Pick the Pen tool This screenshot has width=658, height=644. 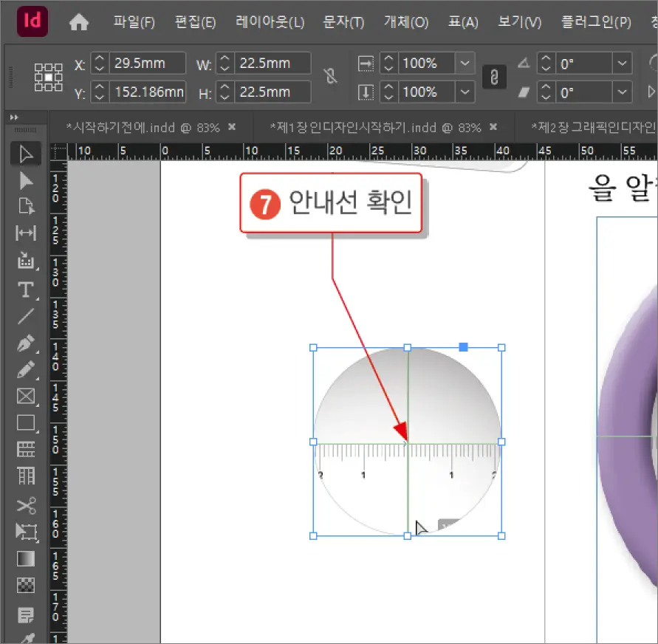click(x=26, y=343)
